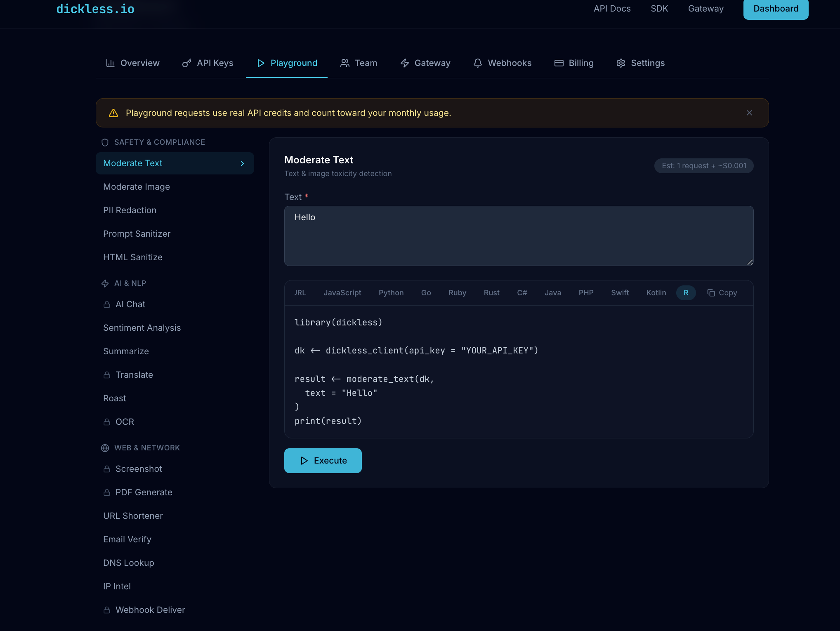This screenshot has height=631, width=840.
Task: Click the lock icon next to AI Chat
Action: click(107, 304)
